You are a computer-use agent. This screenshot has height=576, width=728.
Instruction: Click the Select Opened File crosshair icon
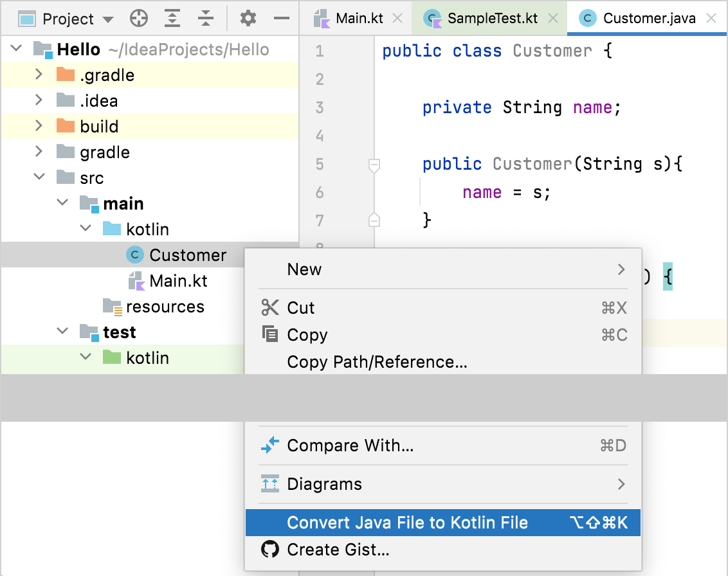pos(139,19)
